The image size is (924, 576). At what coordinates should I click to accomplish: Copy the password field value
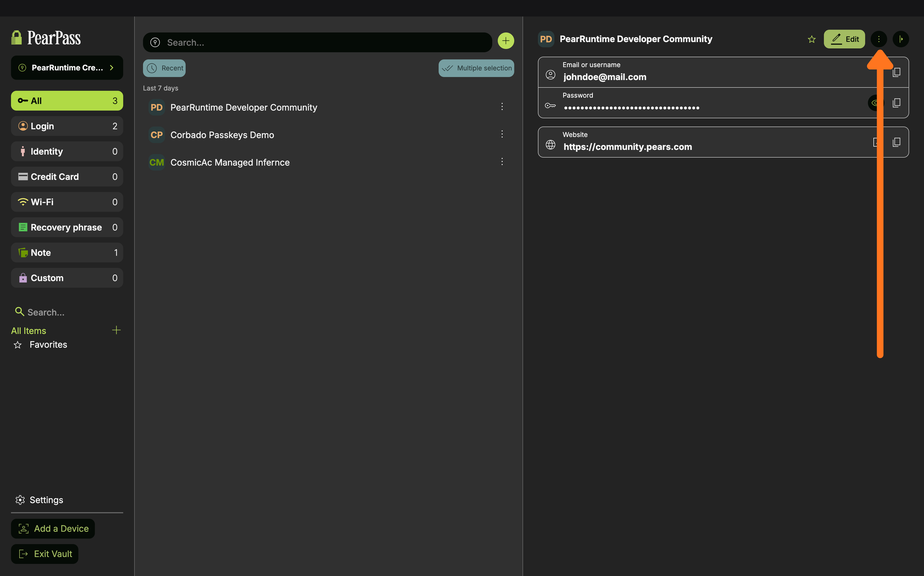pyautogui.click(x=896, y=103)
